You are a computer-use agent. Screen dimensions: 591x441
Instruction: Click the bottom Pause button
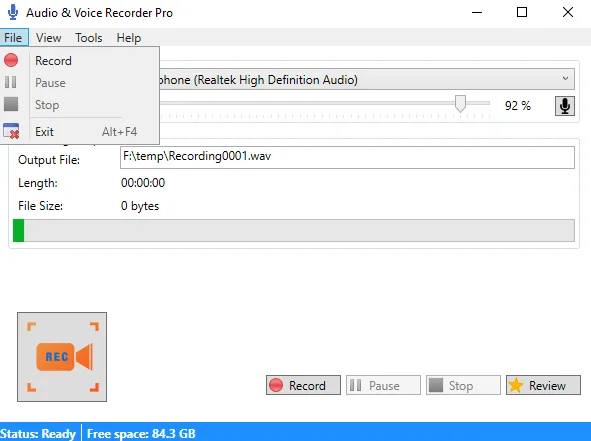[383, 385]
